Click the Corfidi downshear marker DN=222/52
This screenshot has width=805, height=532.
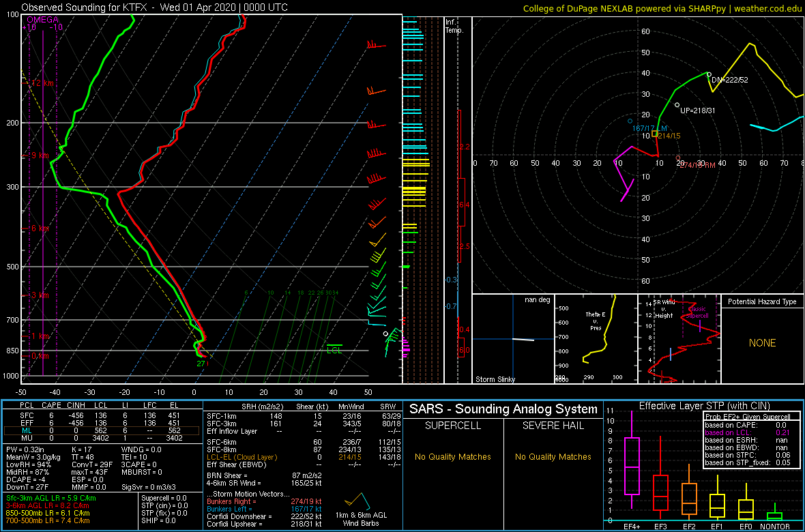709,74
